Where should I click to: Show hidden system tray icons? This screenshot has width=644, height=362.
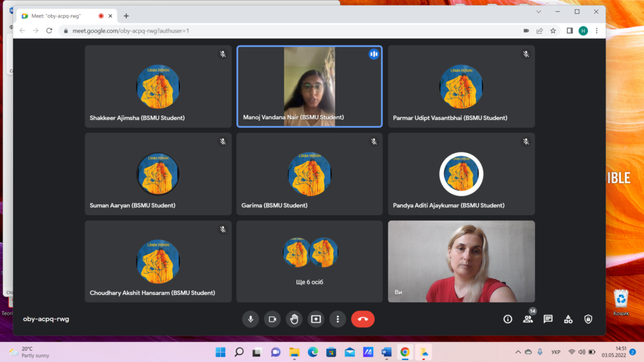pos(518,352)
